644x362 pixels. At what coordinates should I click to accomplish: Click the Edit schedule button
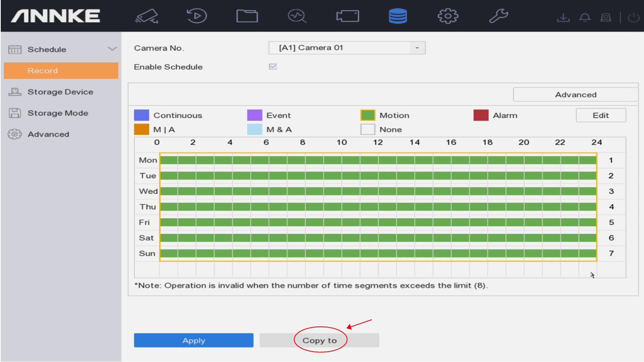click(600, 115)
